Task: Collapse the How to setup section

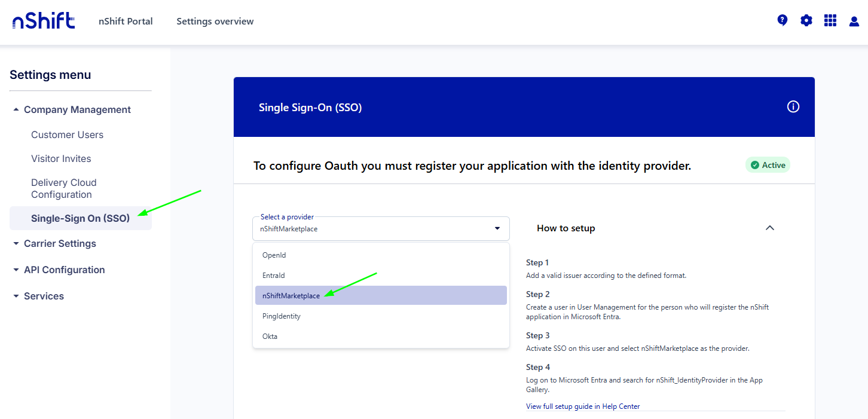Action: (770, 228)
